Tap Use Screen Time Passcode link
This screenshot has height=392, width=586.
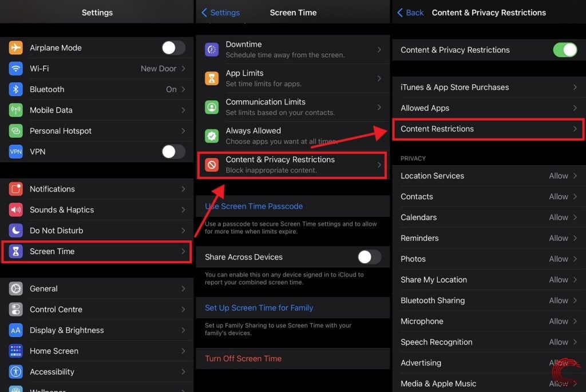click(x=254, y=206)
